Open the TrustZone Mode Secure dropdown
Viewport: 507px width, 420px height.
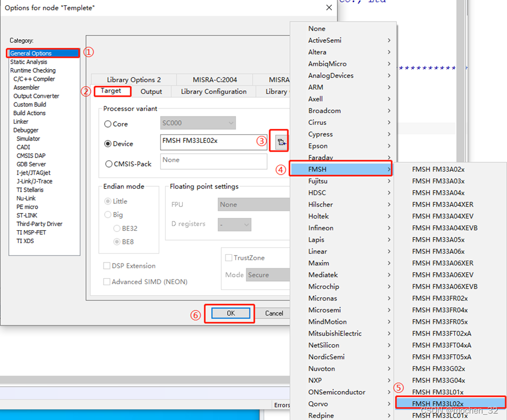pyautogui.click(x=268, y=275)
